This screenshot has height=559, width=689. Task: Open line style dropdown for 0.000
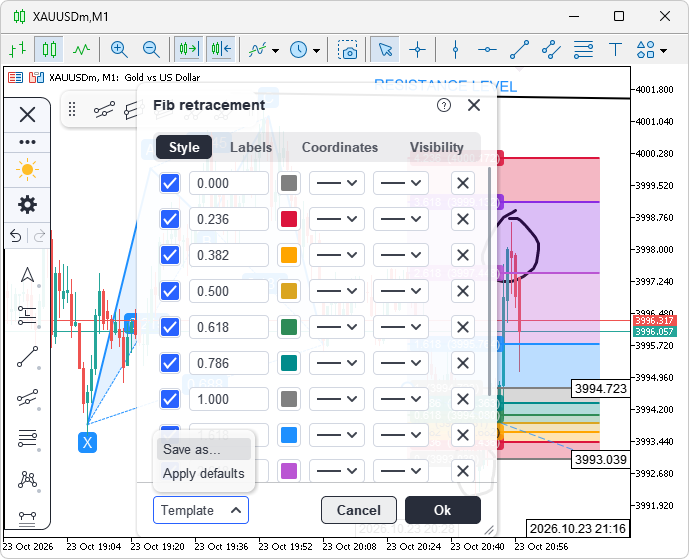click(337, 183)
